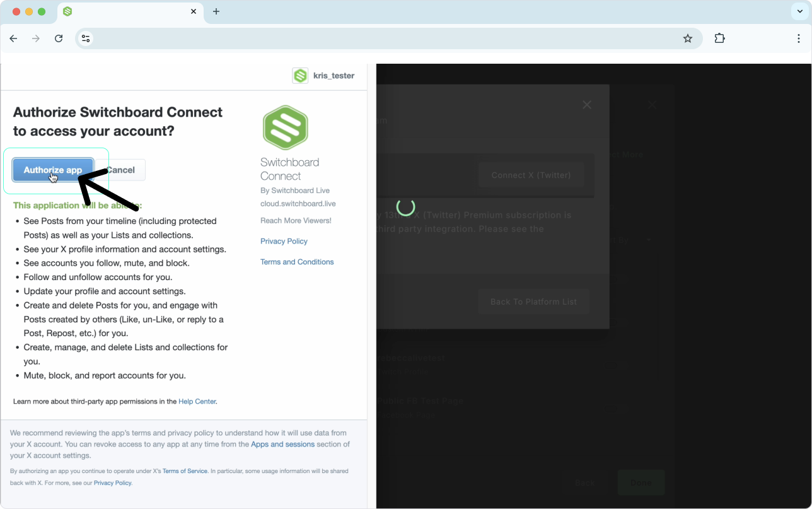Click the kris_tester username text

(334, 76)
